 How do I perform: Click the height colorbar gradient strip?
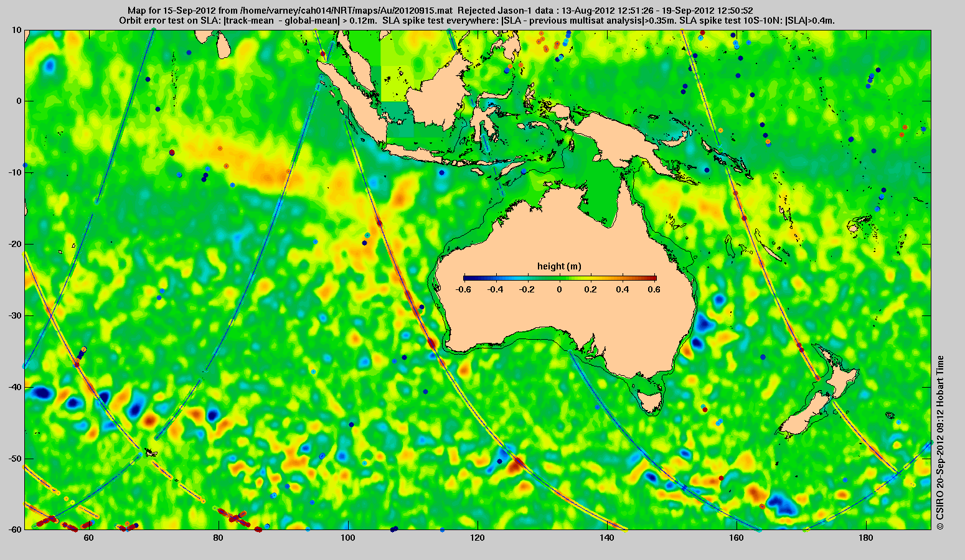pyautogui.click(x=560, y=278)
